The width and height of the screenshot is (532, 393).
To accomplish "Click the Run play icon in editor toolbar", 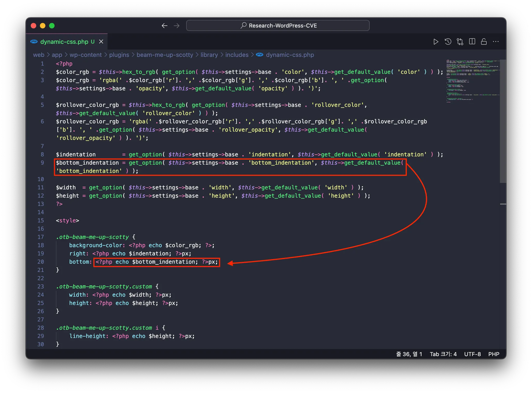I will pos(436,42).
